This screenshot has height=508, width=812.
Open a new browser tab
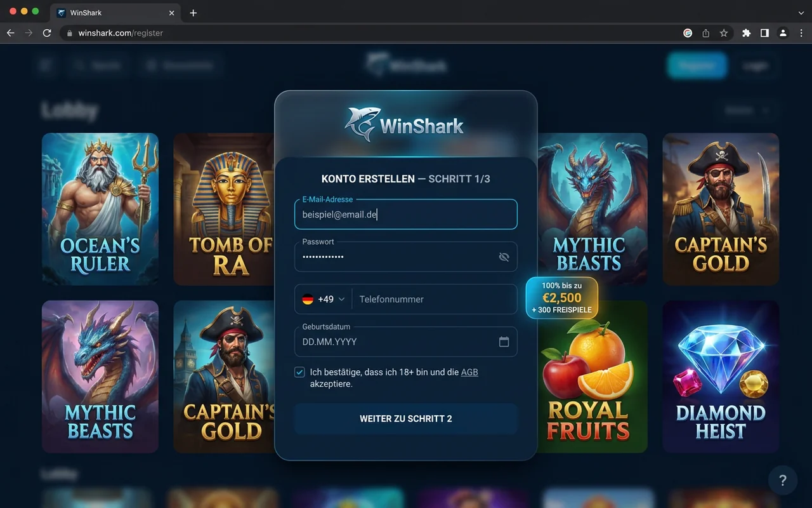tap(193, 13)
